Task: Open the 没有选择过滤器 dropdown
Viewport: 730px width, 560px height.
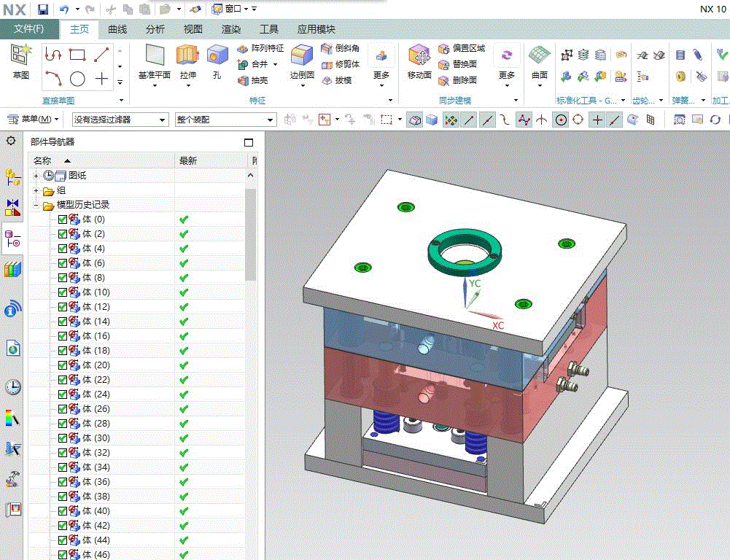Action: pos(120,120)
